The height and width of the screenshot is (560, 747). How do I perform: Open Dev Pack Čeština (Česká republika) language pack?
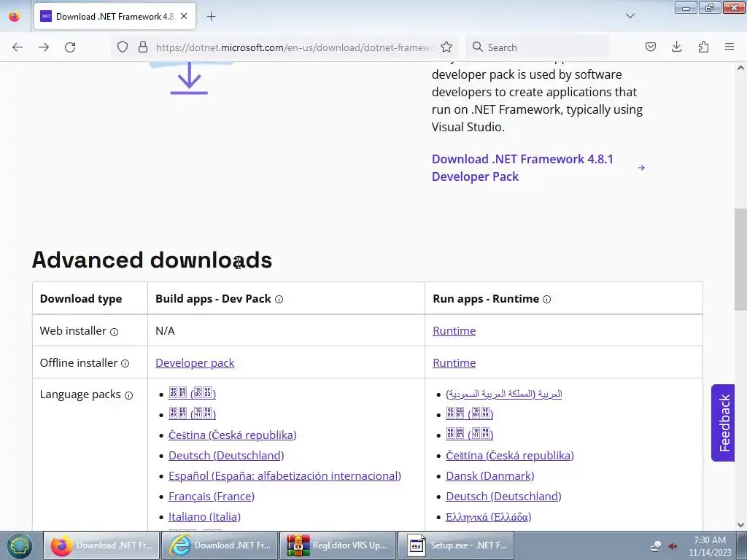coord(233,435)
